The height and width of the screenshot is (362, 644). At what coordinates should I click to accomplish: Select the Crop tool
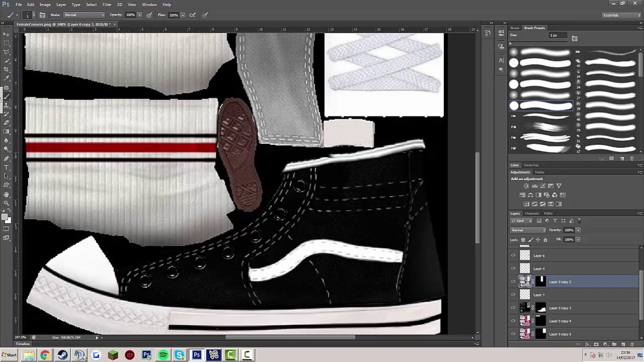click(7, 69)
